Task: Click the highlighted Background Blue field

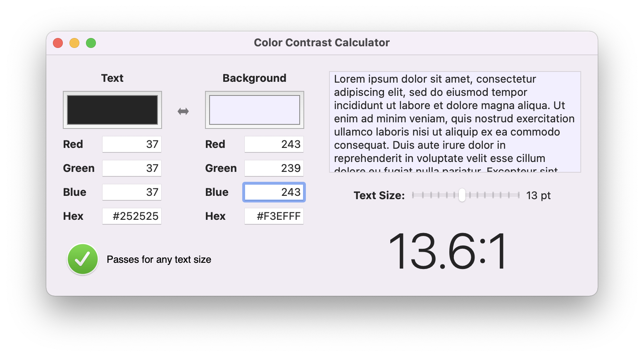Action: coord(274,192)
